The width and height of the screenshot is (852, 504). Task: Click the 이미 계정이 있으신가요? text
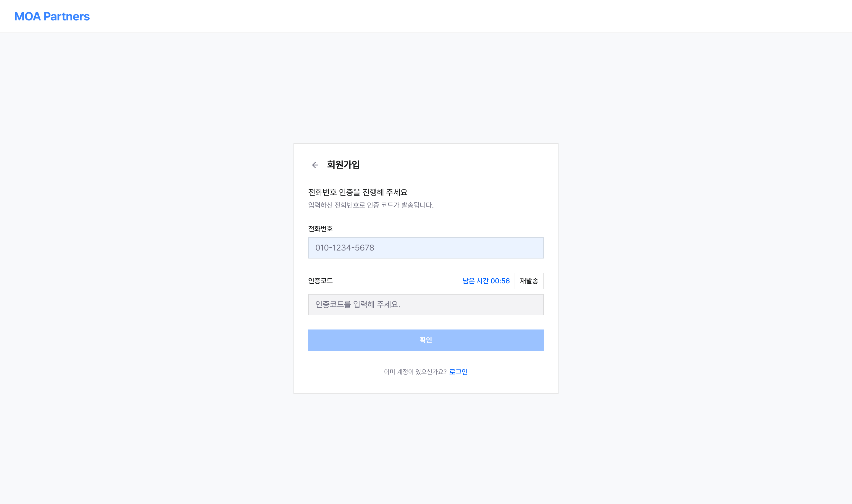(x=415, y=372)
